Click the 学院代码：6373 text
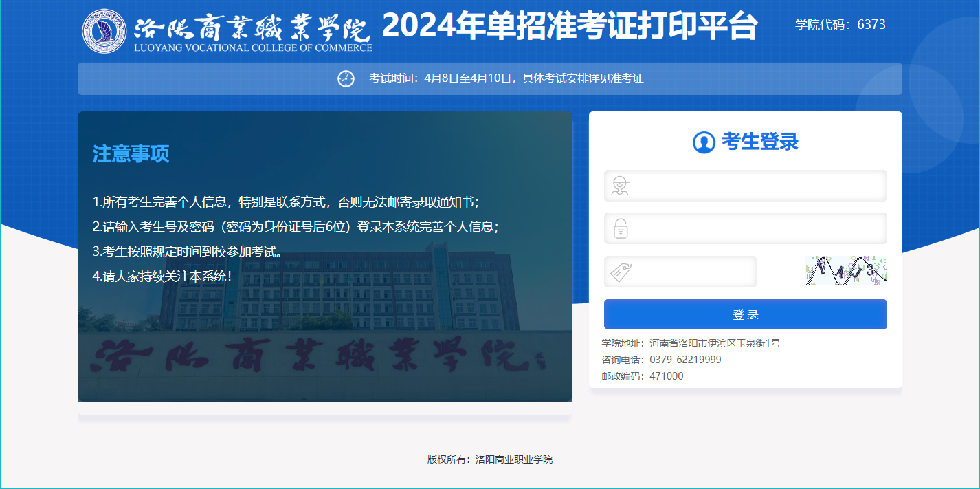Image resolution: width=980 pixels, height=489 pixels. click(840, 25)
